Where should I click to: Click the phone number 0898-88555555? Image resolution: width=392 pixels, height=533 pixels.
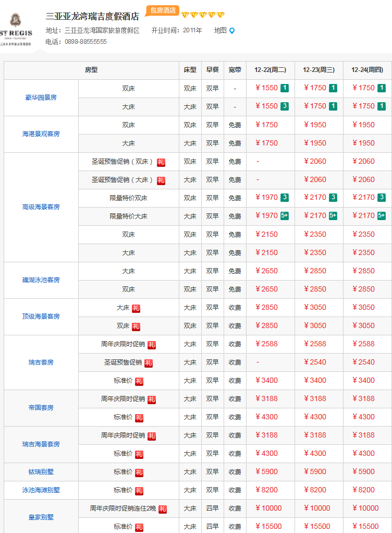tap(85, 42)
